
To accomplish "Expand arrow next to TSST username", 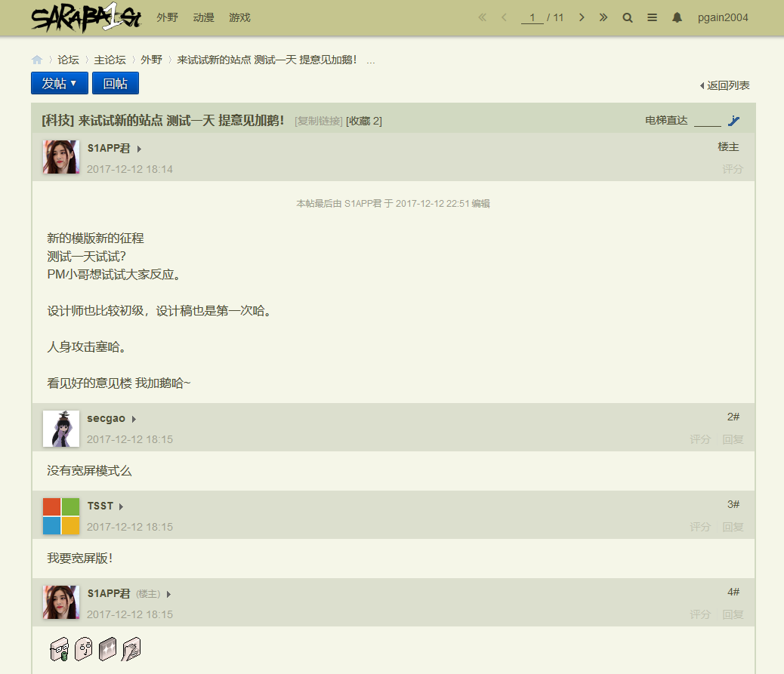I will pyautogui.click(x=122, y=506).
